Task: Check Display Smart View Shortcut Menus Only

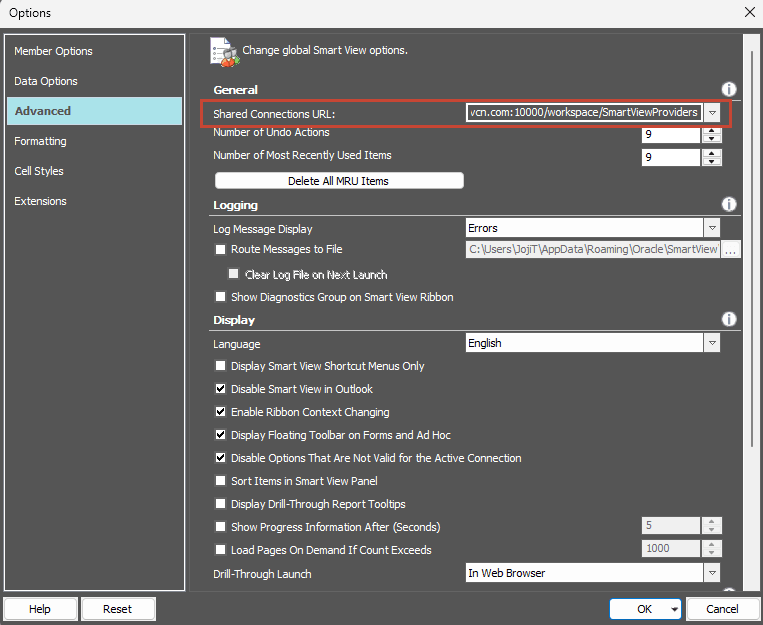Action: 220,366
